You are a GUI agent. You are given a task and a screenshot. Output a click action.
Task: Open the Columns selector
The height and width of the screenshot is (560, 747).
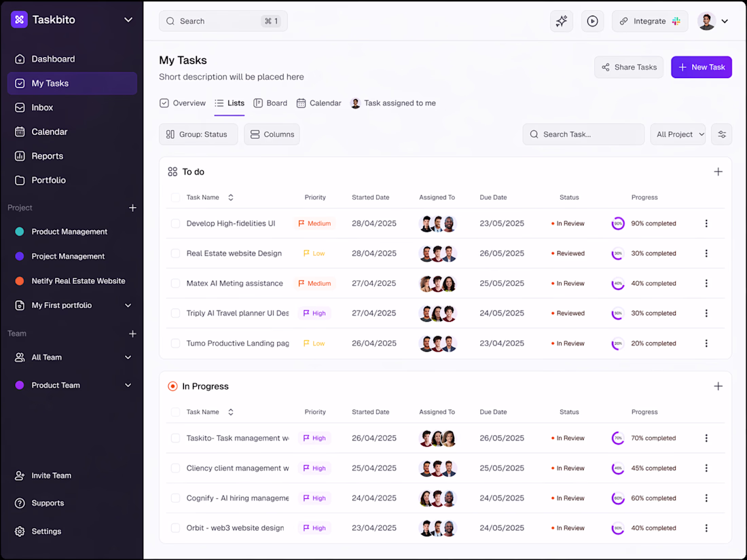272,134
